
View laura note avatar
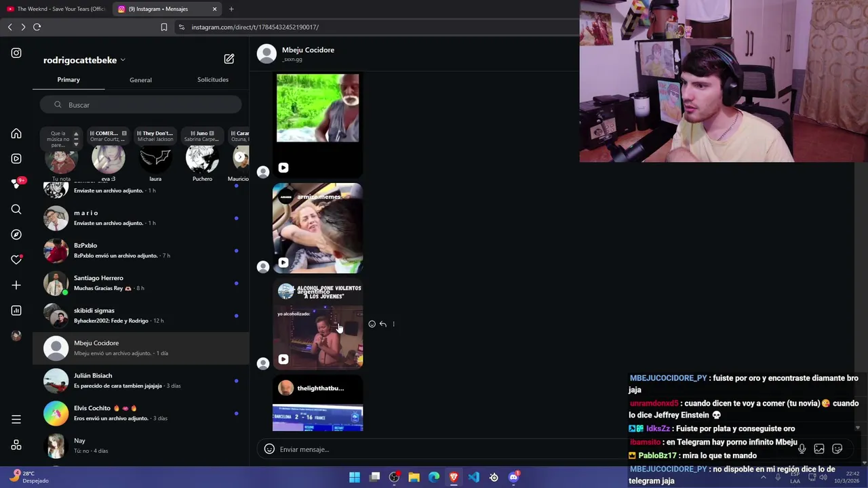155,160
